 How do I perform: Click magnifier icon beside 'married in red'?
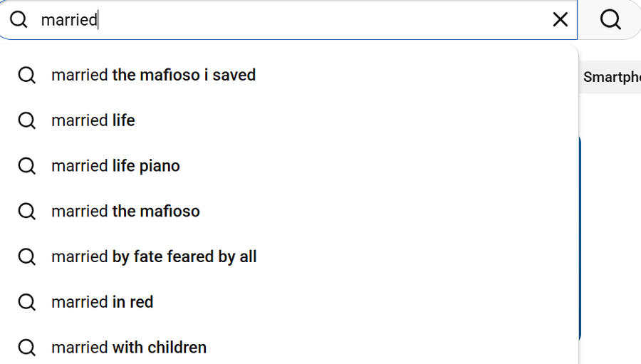[27, 302]
